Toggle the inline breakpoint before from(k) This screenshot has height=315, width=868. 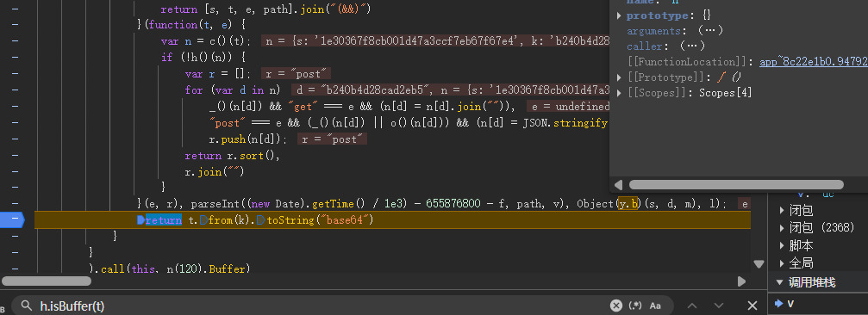point(204,220)
